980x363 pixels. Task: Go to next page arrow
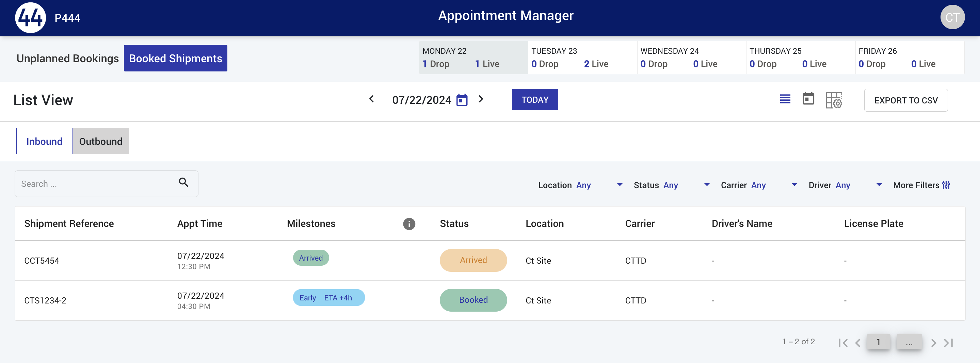point(933,343)
